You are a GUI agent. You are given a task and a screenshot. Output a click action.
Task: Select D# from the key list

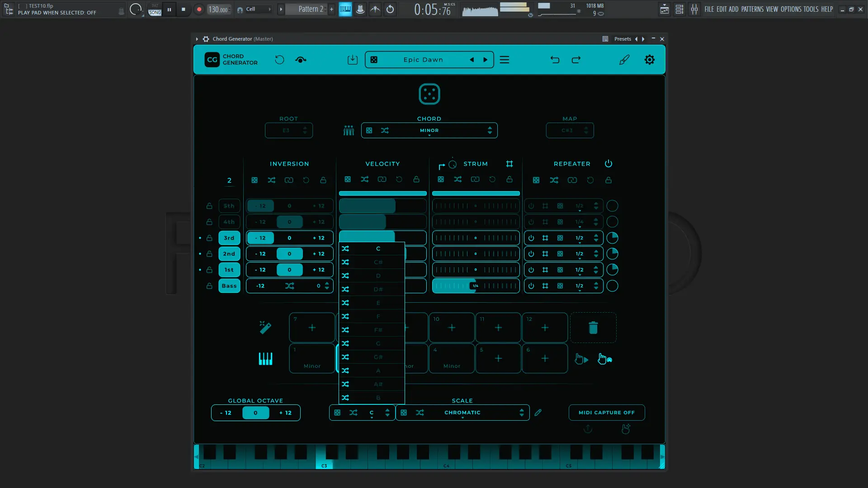click(378, 289)
